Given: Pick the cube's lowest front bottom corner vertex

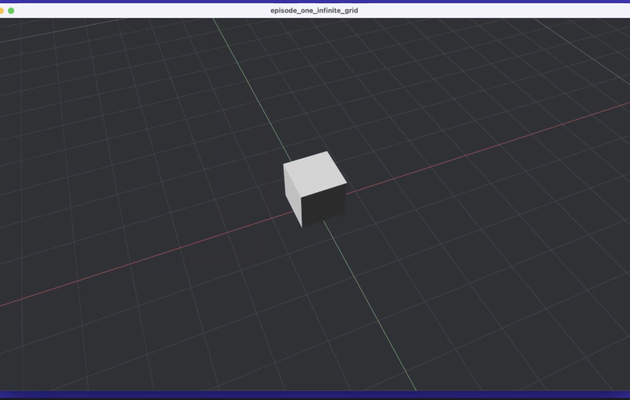Looking at the screenshot, I should pyautogui.click(x=302, y=227).
